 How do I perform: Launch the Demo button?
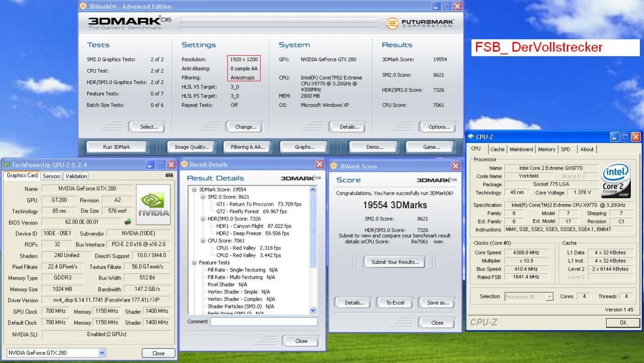(x=375, y=147)
